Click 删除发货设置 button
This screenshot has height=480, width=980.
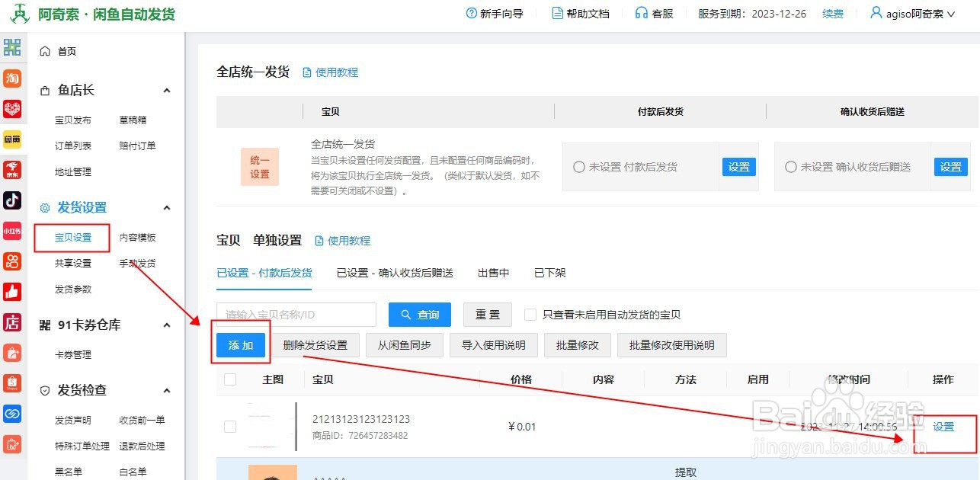point(315,345)
